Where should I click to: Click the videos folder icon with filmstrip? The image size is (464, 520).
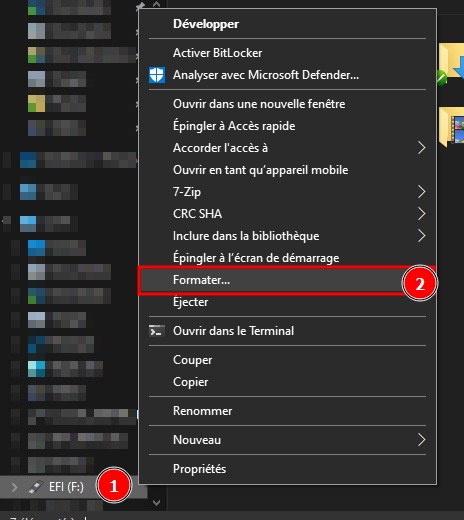pos(452,127)
